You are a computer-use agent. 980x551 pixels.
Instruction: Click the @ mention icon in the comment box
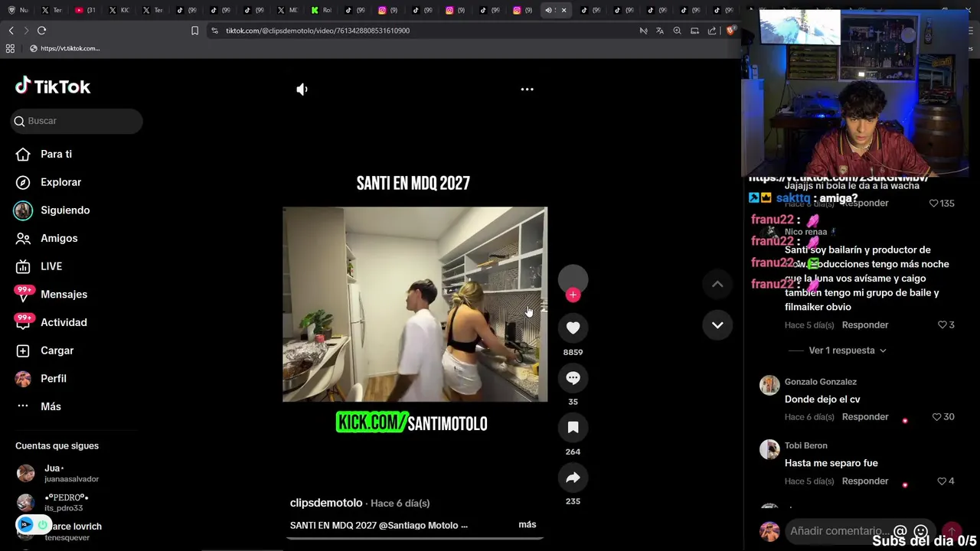tap(900, 531)
